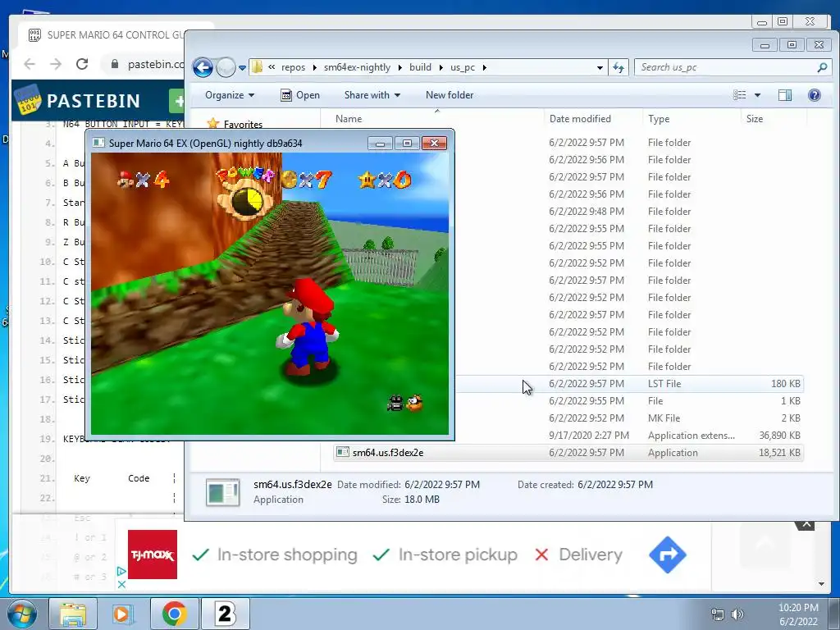Open the taskbar clock showing 10:20 PM

(798, 614)
